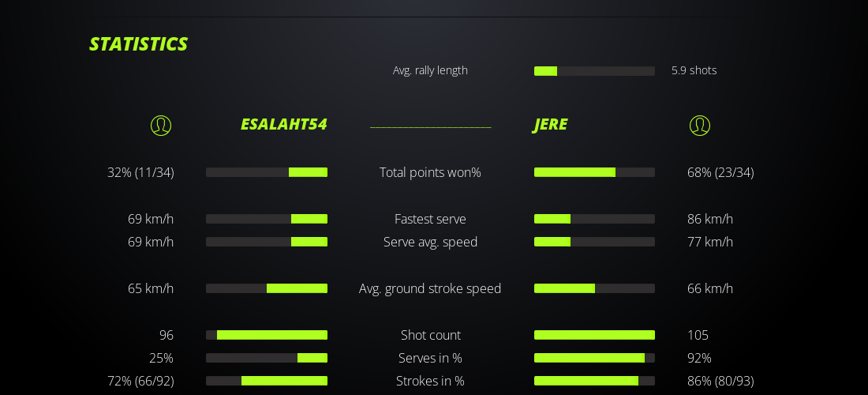Click the Serve avg. speed label

pos(430,242)
